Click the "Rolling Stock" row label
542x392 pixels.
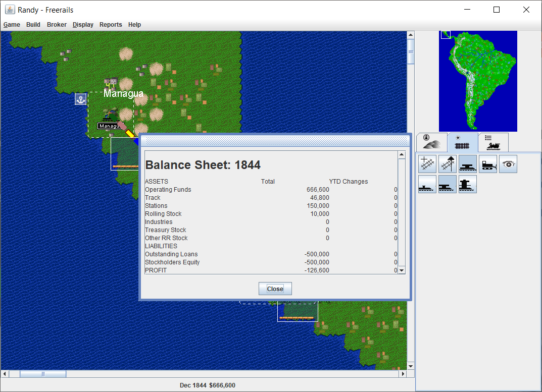pos(163,214)
